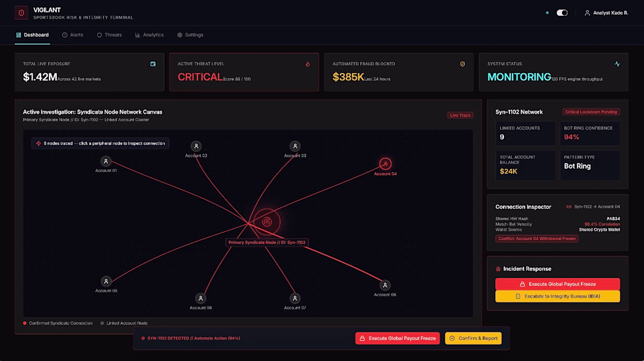Select the highlighted Account 04 node
Viewport: 644px width, 361px height.
[385, 164]
